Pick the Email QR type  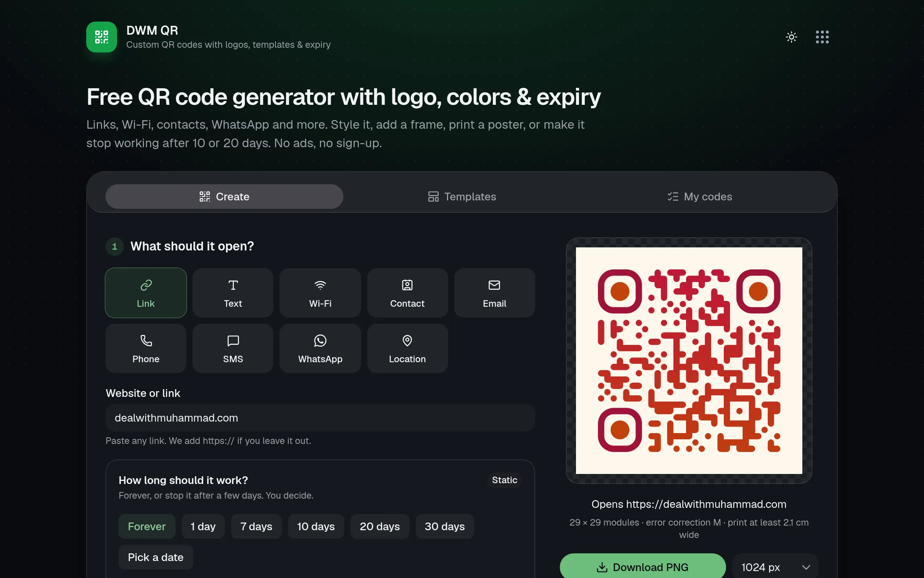click(495, 293)
